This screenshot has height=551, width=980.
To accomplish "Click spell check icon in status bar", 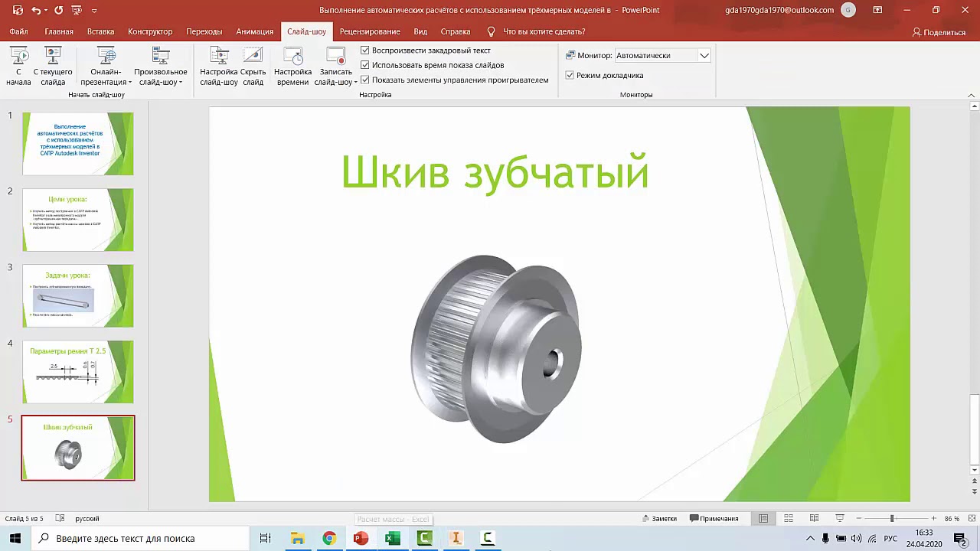I will [x=60, y=518].
